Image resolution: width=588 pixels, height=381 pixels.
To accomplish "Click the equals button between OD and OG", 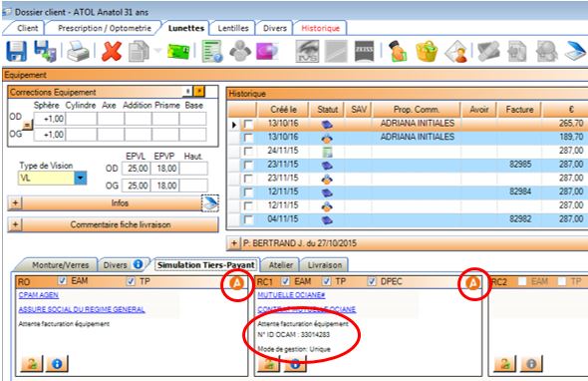I will click(27, 125).
